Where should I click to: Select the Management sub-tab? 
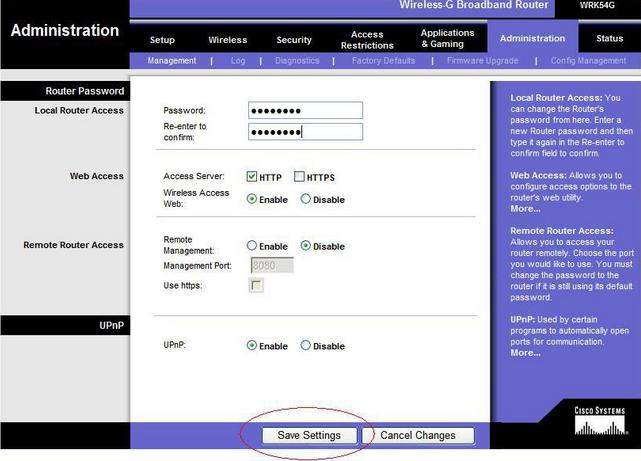172,60
